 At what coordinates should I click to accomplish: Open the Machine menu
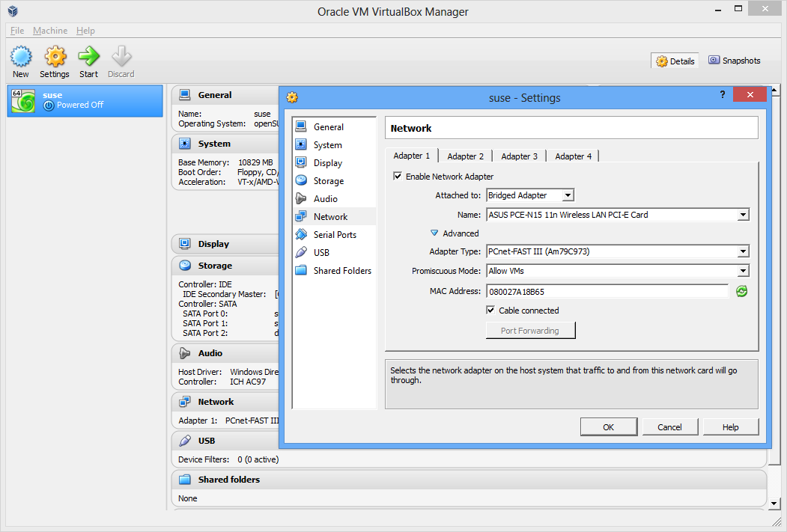pos(50,31)
